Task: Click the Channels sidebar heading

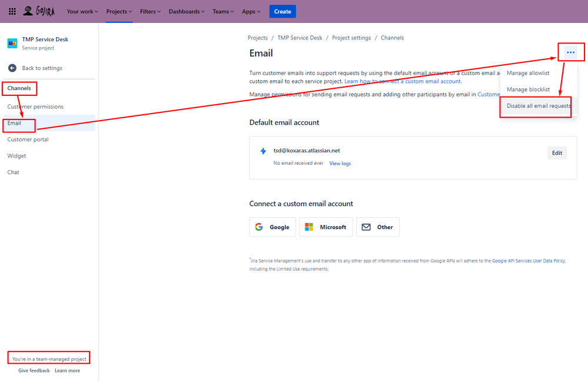Action: click(x=19, y=88)
